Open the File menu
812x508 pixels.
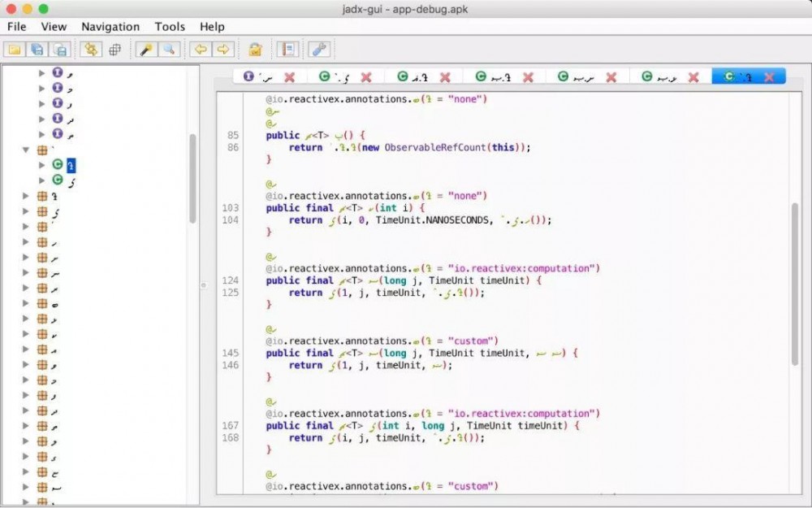[x=16, y=27]
